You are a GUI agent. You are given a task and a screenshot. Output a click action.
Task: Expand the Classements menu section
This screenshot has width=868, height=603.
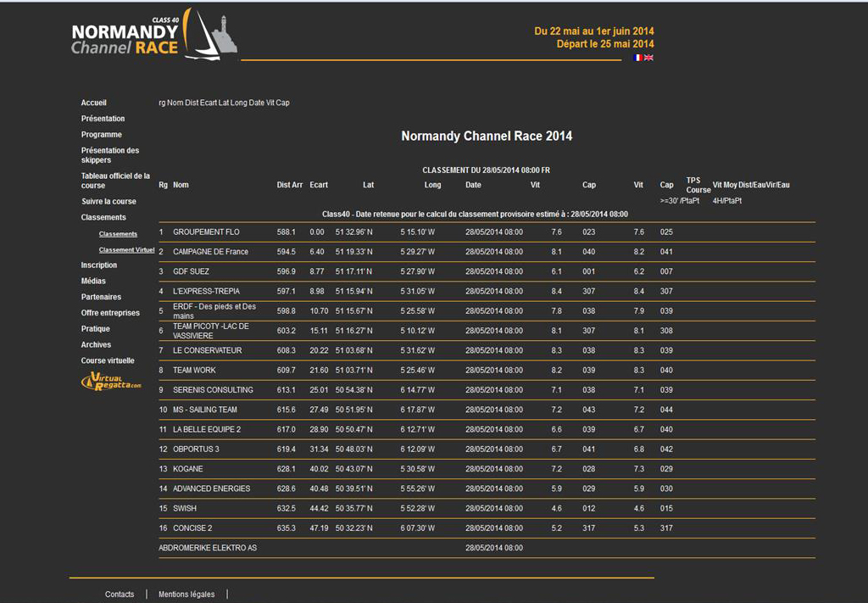[x=103, y=218]
